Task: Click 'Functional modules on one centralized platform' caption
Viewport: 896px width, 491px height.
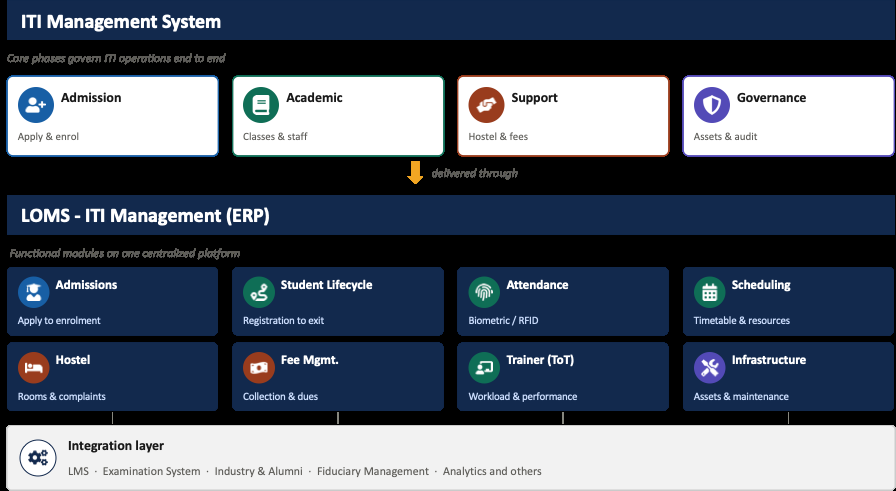Action: [125, 253]
